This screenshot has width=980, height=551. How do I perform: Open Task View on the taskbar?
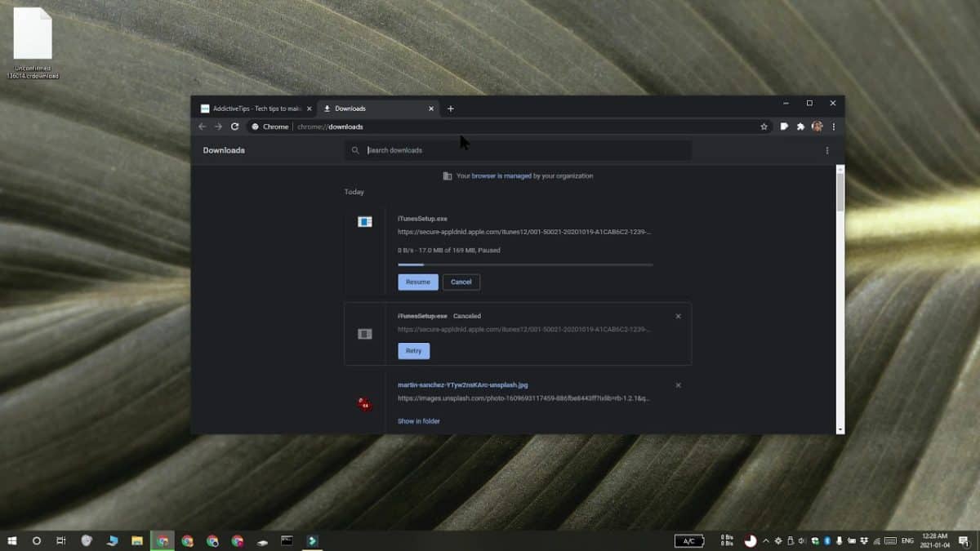pyautogui.click(x=61, y=540)
